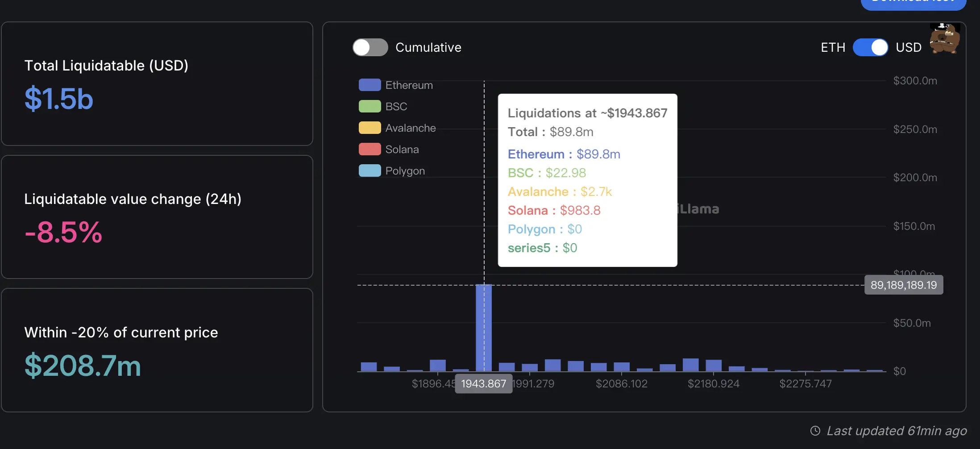
Task: Click the clock icon beside Last updated
Action: coord(815,431)
